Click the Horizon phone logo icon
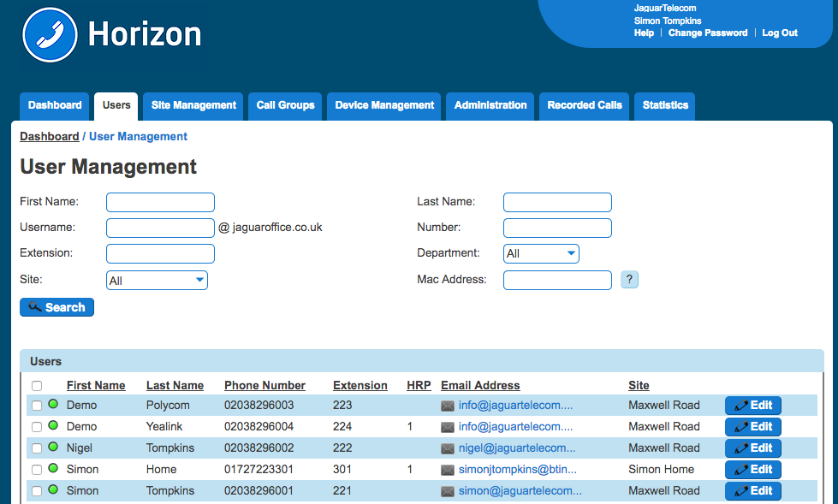The image size is (838, 504). point(50,35)
